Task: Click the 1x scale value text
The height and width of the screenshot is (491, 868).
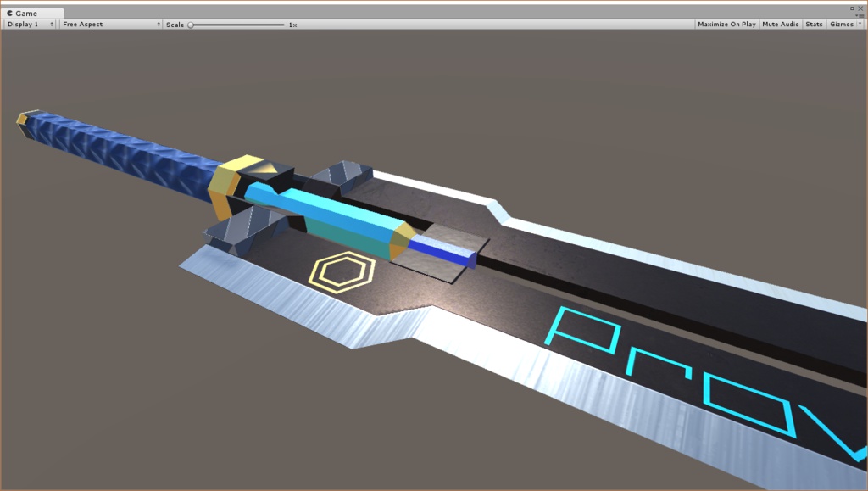Action: click(x=292, y=25)
